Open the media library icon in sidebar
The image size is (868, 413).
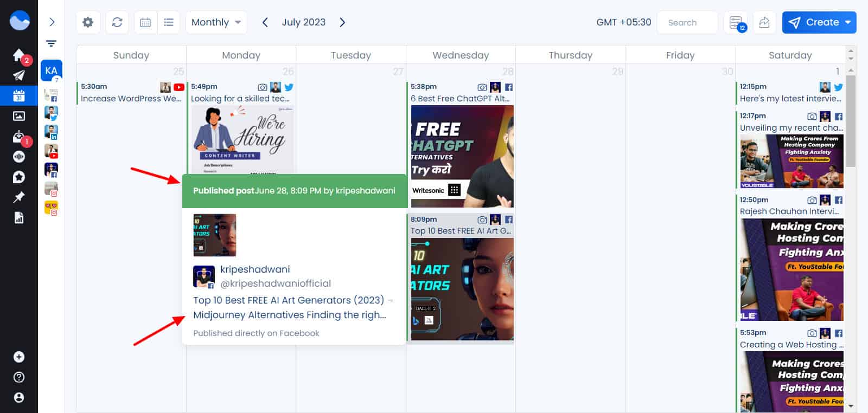click(18, 116)
